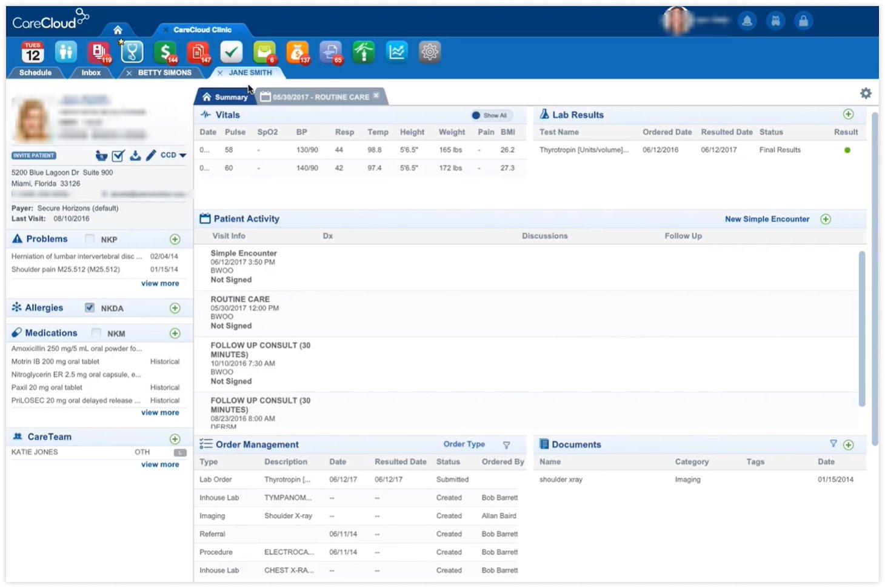885x588 pixels.
Task: Select the green checkmark tasks icon
Action: pyautogui.click(x=232, y=52)
